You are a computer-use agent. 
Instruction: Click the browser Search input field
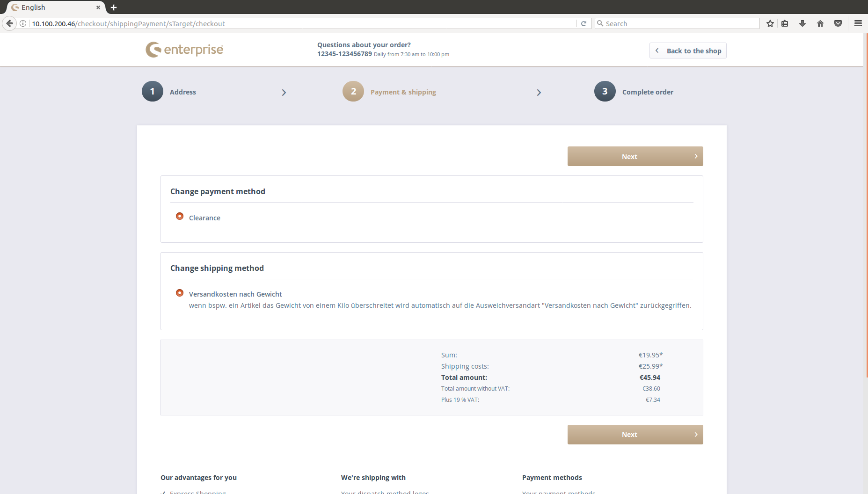tap(678, 23)
